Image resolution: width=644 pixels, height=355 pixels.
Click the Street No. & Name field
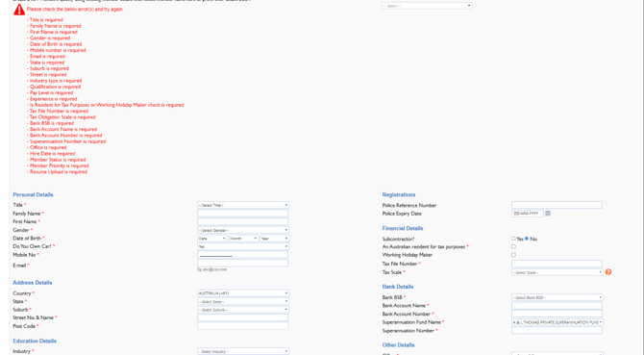tap(243, 317)
